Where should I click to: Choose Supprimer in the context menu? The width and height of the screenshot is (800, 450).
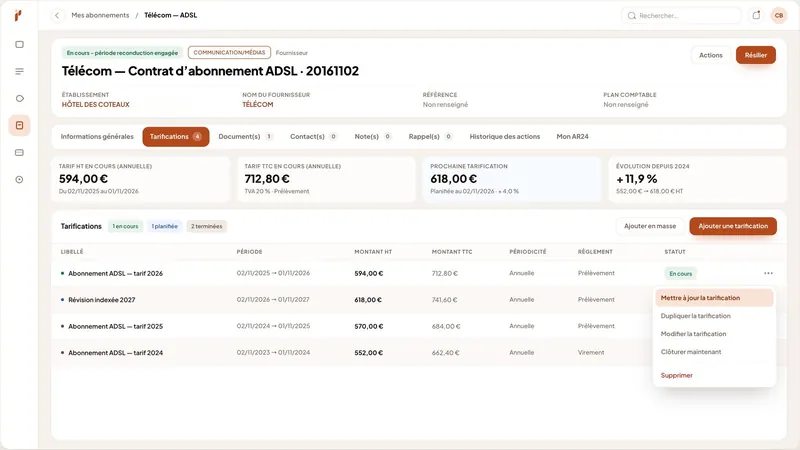(714, 376)
